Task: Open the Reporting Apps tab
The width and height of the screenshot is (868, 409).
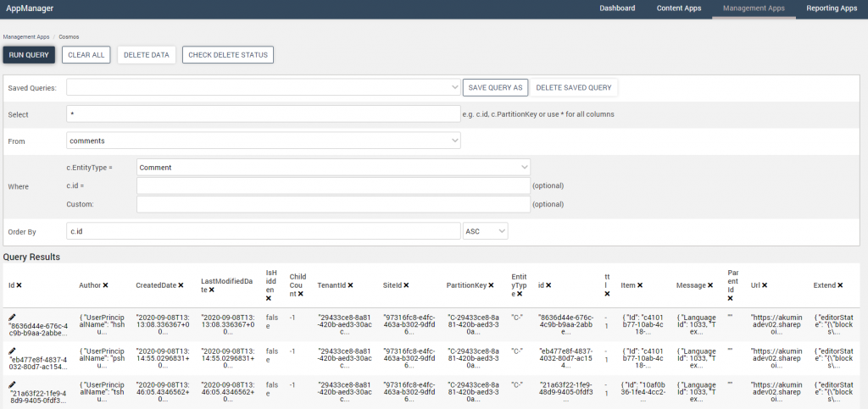Action: (832, 8)
